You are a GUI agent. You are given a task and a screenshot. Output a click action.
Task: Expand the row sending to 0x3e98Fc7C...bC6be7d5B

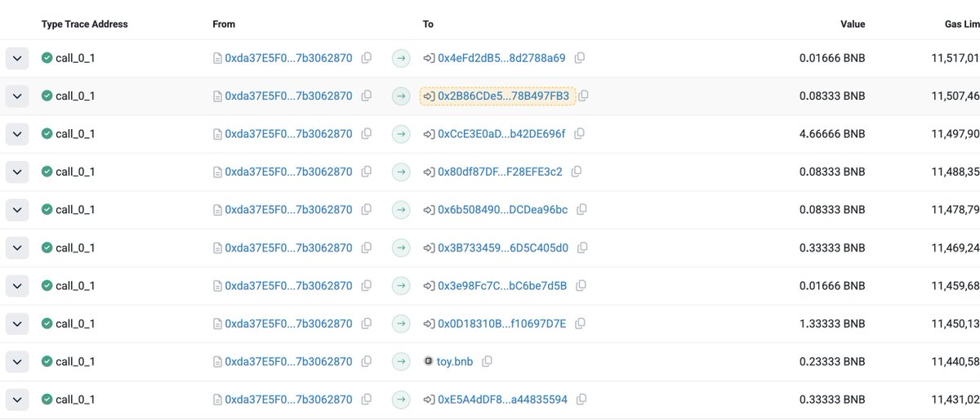click(x=17, y=286)
